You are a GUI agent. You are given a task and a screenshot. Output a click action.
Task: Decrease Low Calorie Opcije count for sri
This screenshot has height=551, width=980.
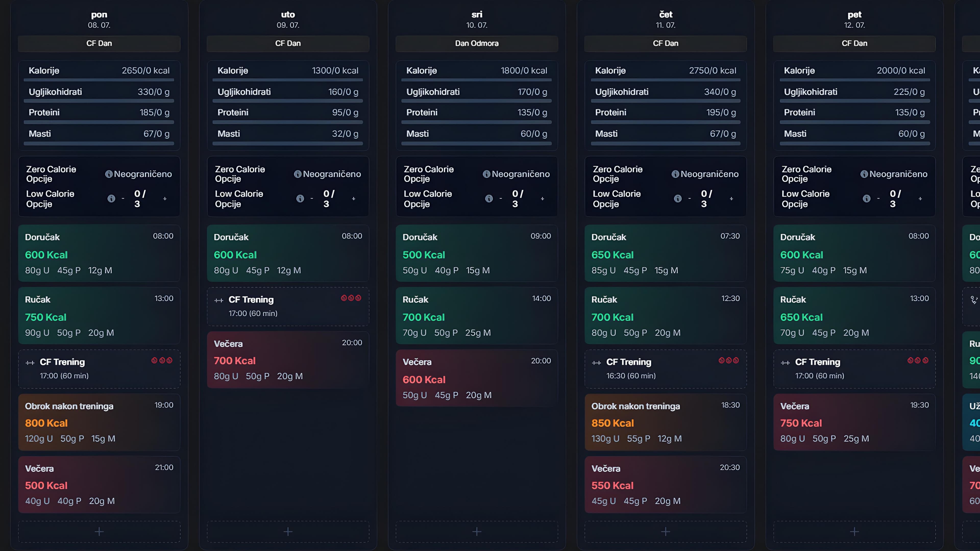coord(501,198)
